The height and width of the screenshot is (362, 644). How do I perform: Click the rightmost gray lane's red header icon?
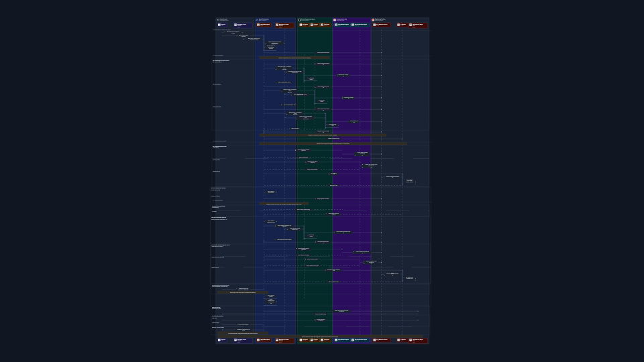tap(373, 19)
